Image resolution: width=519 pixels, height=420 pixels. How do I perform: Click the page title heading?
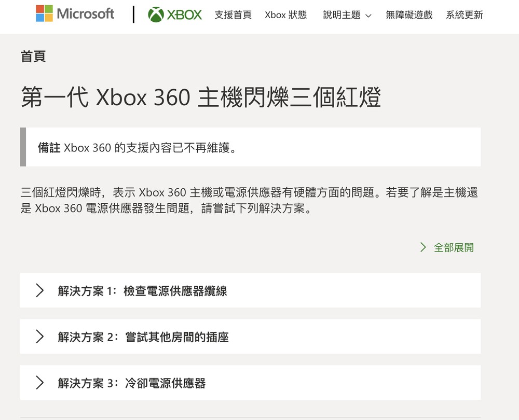(201, 96)
